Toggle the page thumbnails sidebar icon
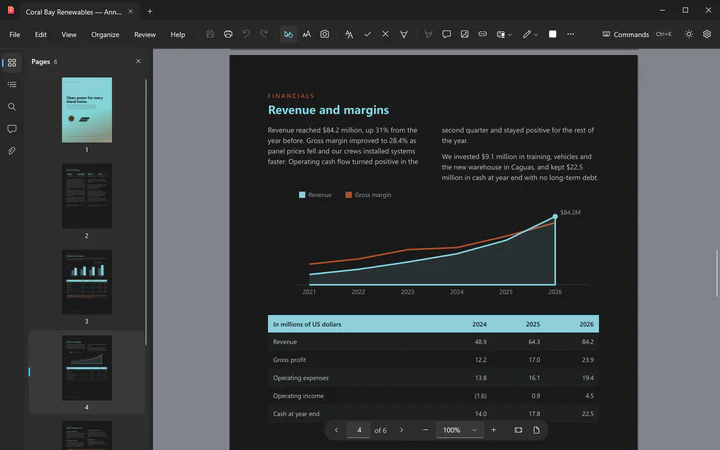 click(x=12, y=62)
